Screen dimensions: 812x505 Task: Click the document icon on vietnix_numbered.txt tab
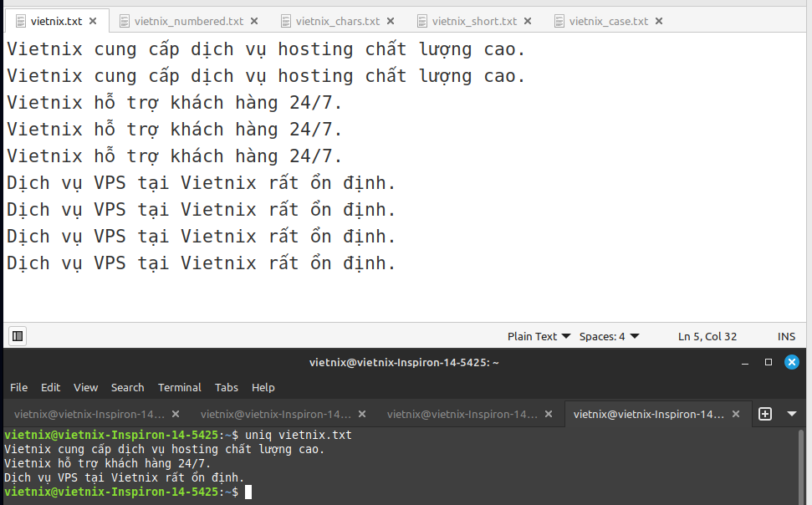point(124,22)
